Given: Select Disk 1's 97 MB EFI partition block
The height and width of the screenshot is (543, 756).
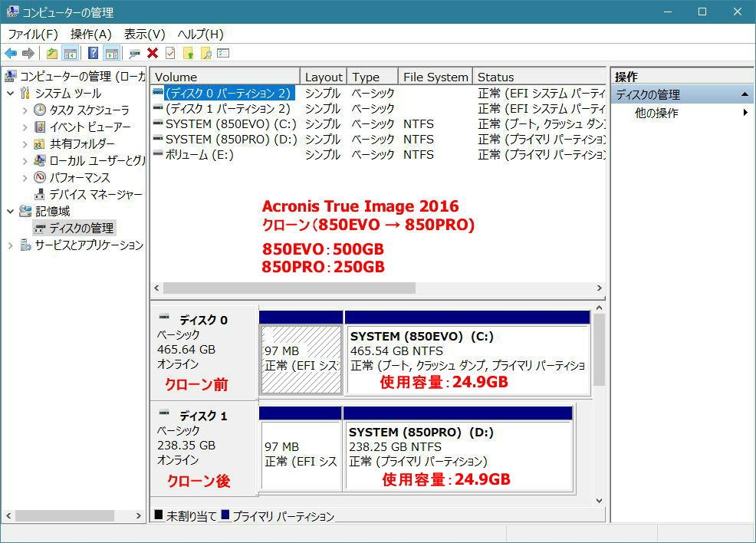Looking at the screenshot, I should [x=301, y=449].
